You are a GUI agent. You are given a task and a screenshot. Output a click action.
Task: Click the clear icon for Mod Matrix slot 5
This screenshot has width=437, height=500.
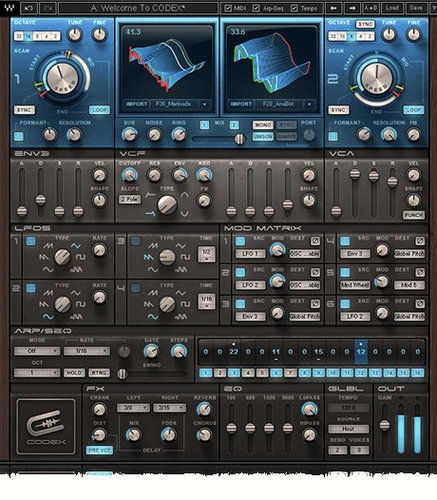click(420, 272)
